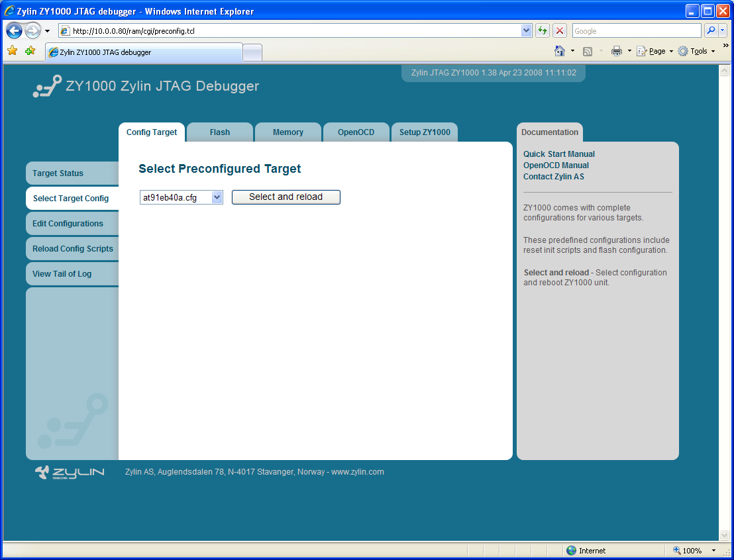Click the Internet Explorer icon in title bar
Image resolution: width=734 pixels, height=560 pixels.
pyautogui.click(x=9, y=11)
